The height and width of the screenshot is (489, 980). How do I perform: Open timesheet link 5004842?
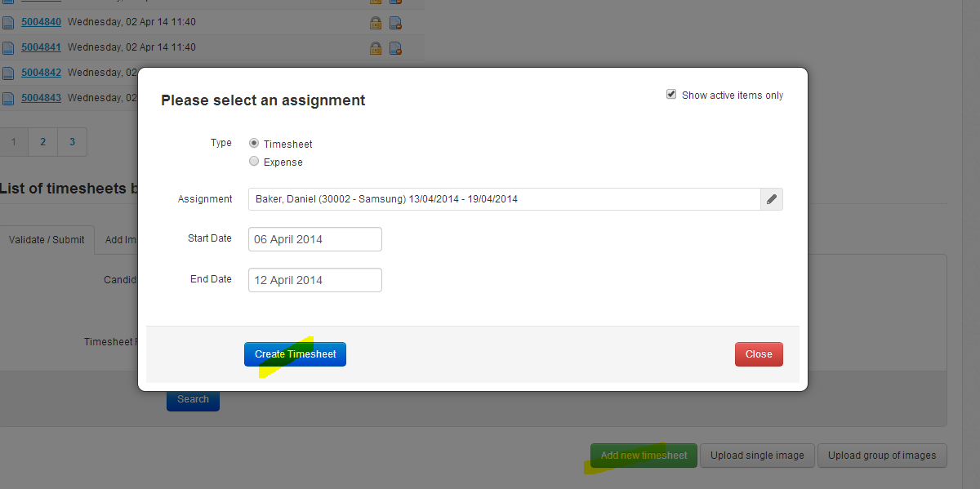tap(41, 73)
